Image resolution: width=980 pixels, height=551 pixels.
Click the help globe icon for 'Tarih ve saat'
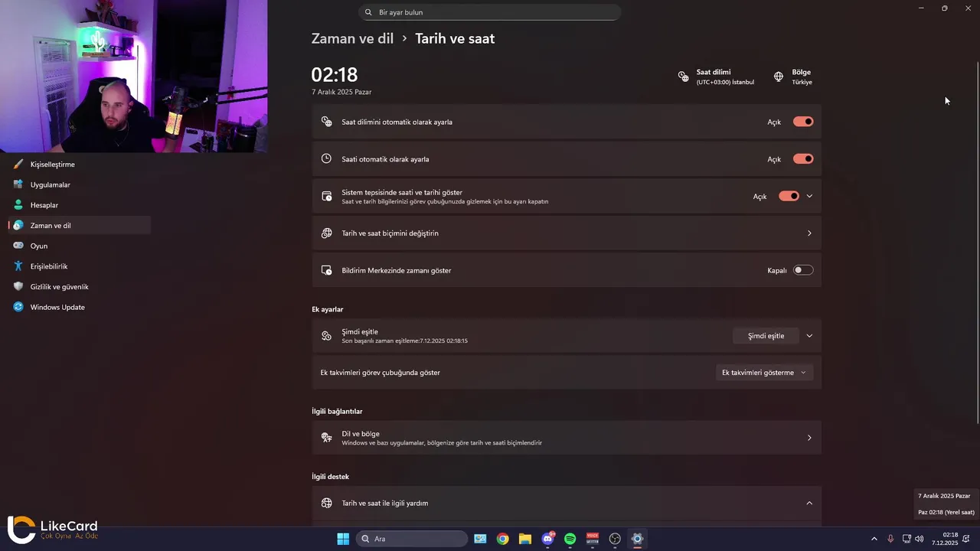click(327, 503)
